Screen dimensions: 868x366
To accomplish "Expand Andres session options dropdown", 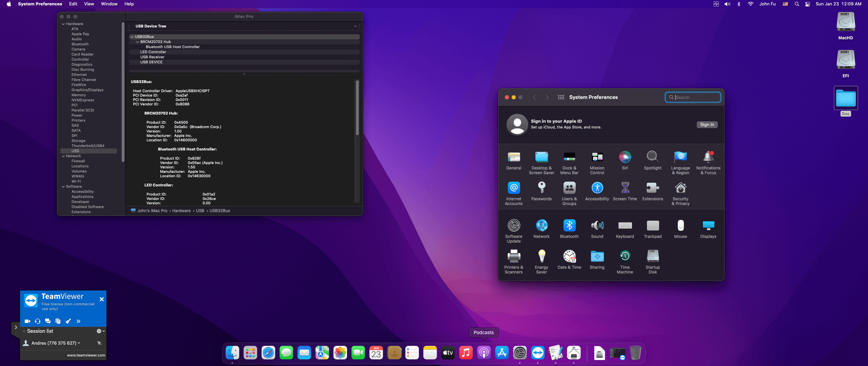I will click(x=79, y=343).
